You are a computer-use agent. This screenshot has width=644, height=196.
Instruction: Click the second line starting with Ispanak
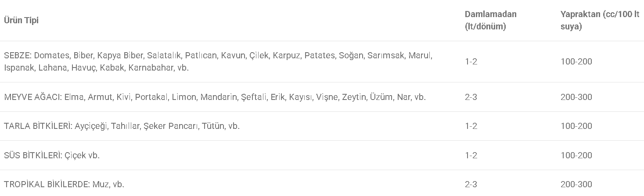[x=96, y=68]
